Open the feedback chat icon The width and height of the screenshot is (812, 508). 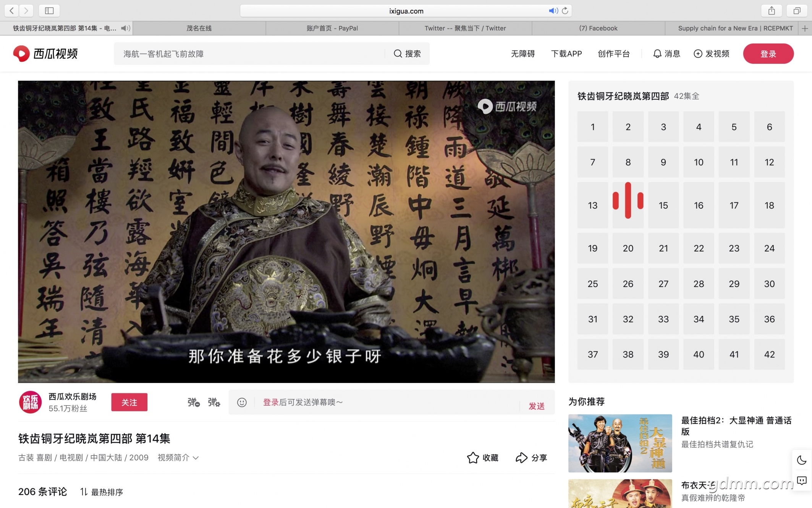coord(802,480)
